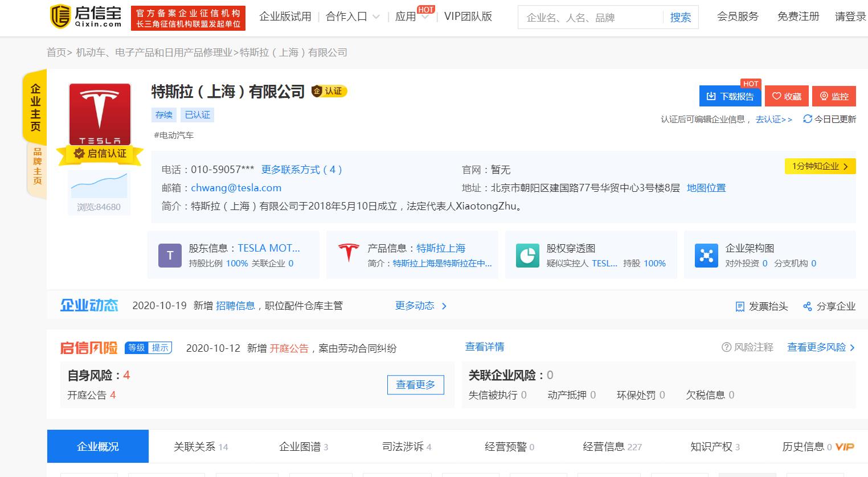This screenshot has height=477, width=868.
Task: Click the enterprise structure chart icon
Action: click(x=706, y=256)
